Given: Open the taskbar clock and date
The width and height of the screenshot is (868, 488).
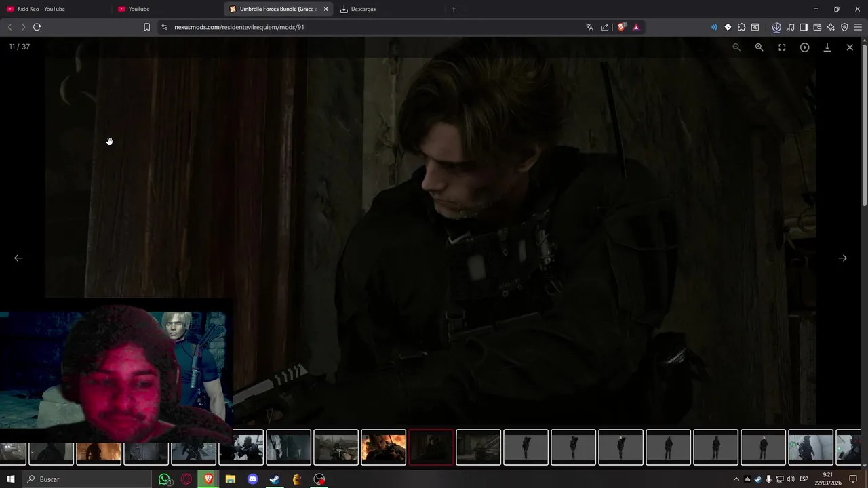Looking at the screenshot, I should tap(828, 479).
